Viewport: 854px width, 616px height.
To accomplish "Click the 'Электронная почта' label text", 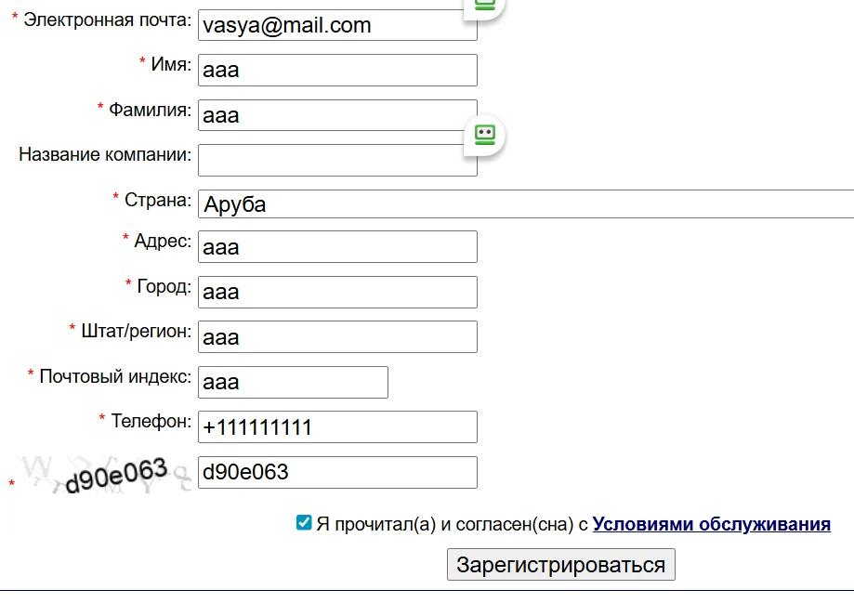I will [x=107, y=20].
